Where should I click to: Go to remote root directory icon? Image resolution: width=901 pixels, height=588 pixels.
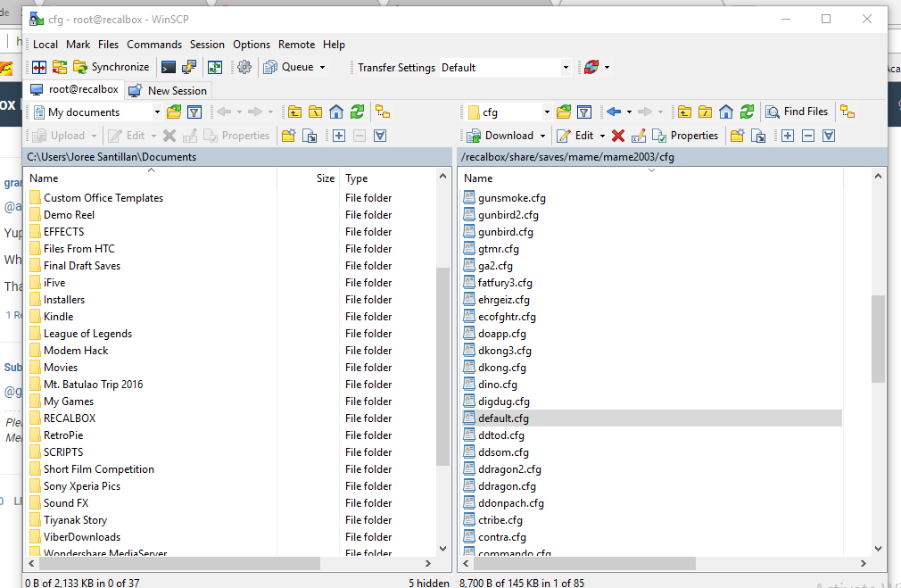click(x=705, y=112)
